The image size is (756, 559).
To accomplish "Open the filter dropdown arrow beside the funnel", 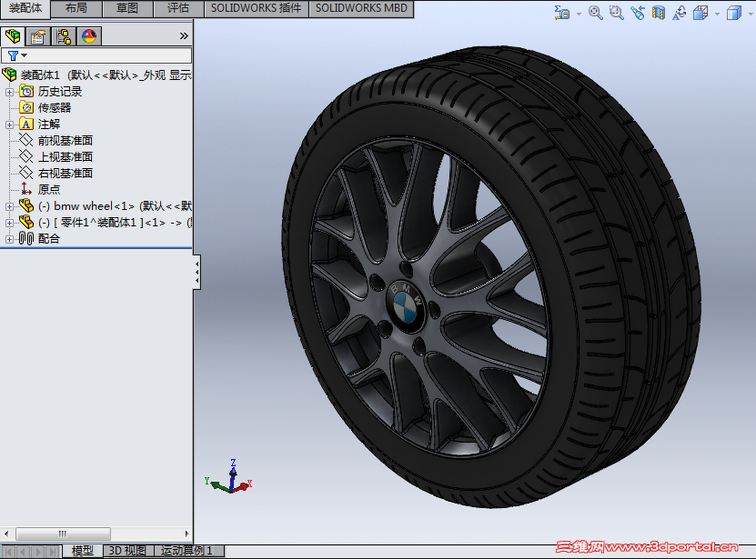I will (x=24, y=55).
